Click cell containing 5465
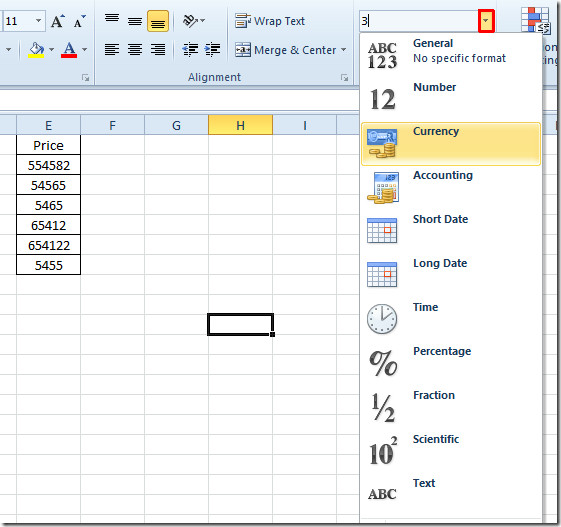 (x=48, y=205)
